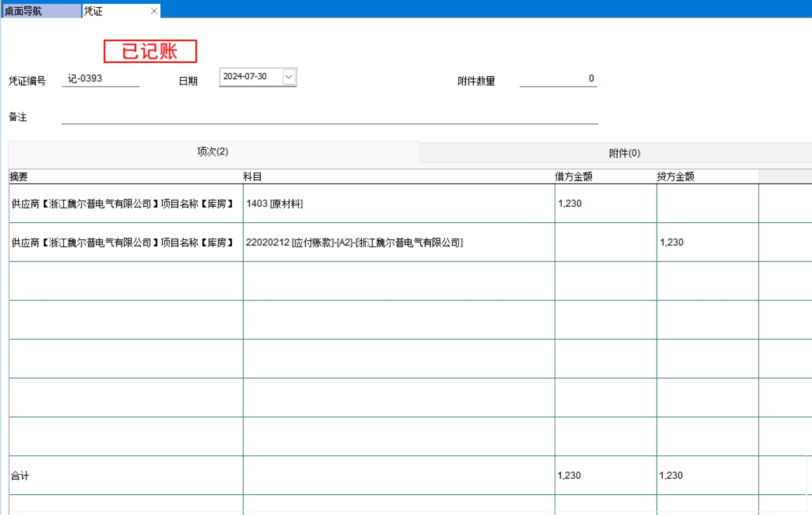The height and width of the screenshot is (515, 812).
Task: Click the first row summary cell
Action: [x=125, y=204]
